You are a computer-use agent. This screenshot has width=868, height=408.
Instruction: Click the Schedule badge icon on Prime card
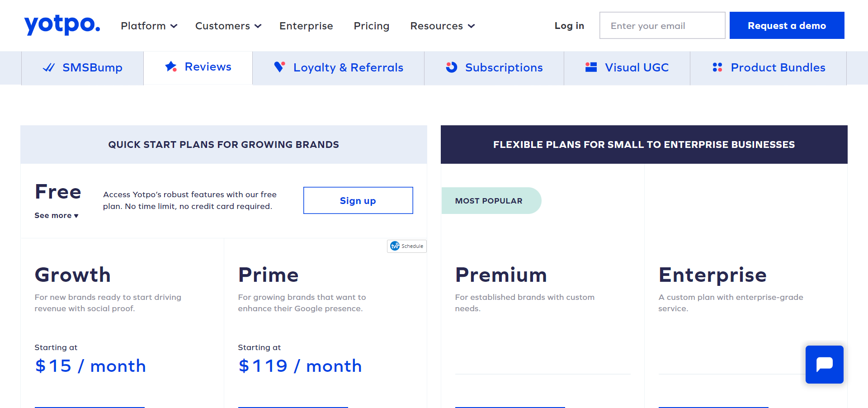pos(394,246)
